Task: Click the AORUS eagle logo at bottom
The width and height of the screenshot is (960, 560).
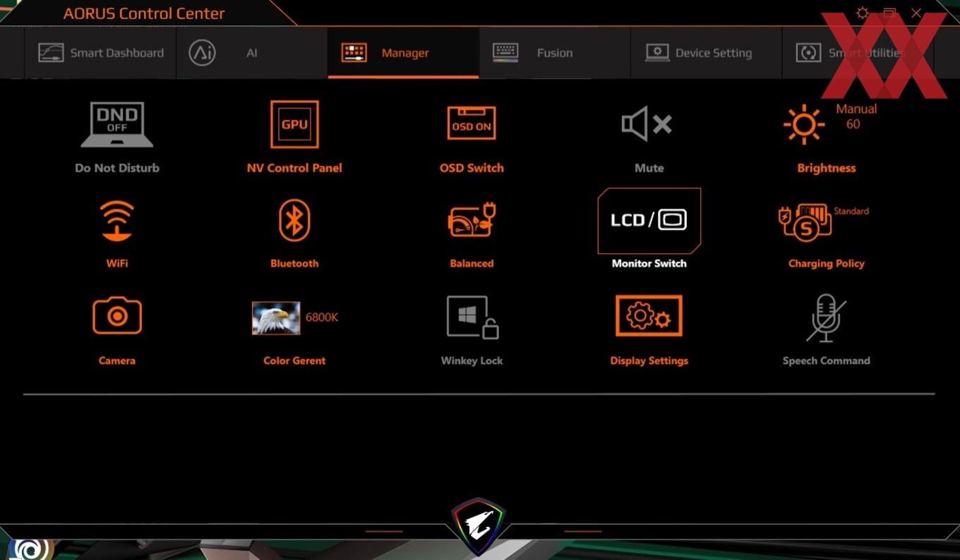Action: [x=479, y=526]
